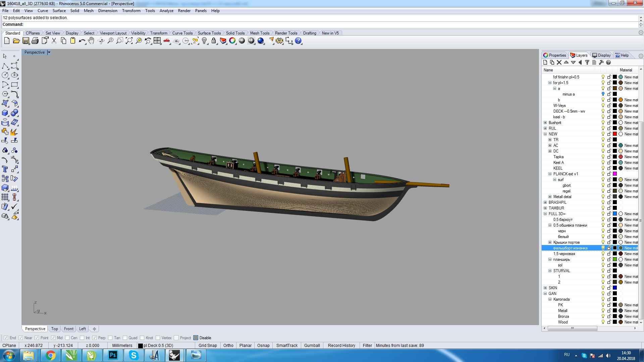The height and width of the screenshot is (362, 644).
Task: Click the Open file folder icon
Action: tap(16, 41)
